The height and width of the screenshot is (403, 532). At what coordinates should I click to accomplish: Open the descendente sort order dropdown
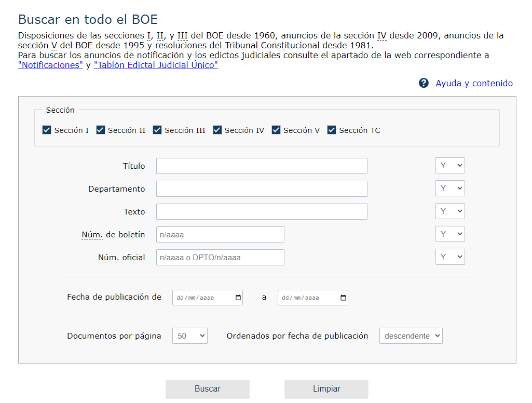point(411,336)
